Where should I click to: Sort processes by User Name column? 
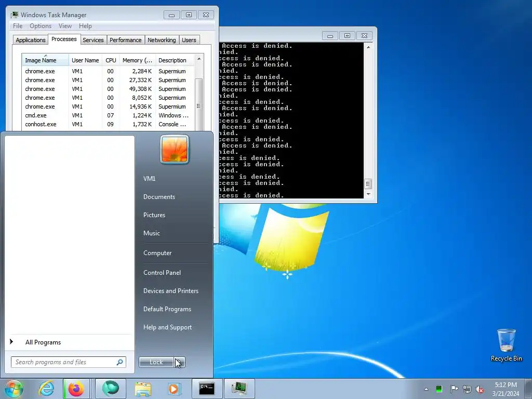point(85,60)
